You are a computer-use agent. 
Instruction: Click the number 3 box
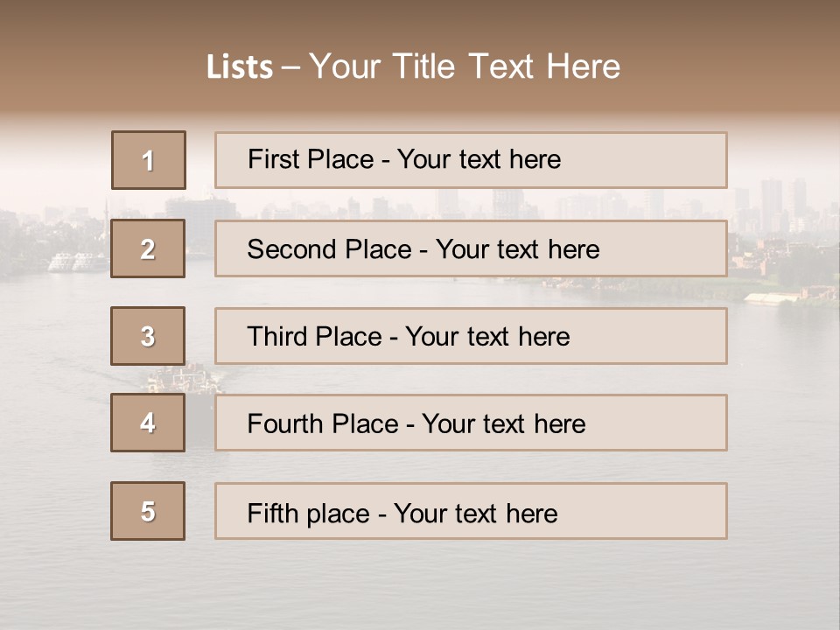148,336
